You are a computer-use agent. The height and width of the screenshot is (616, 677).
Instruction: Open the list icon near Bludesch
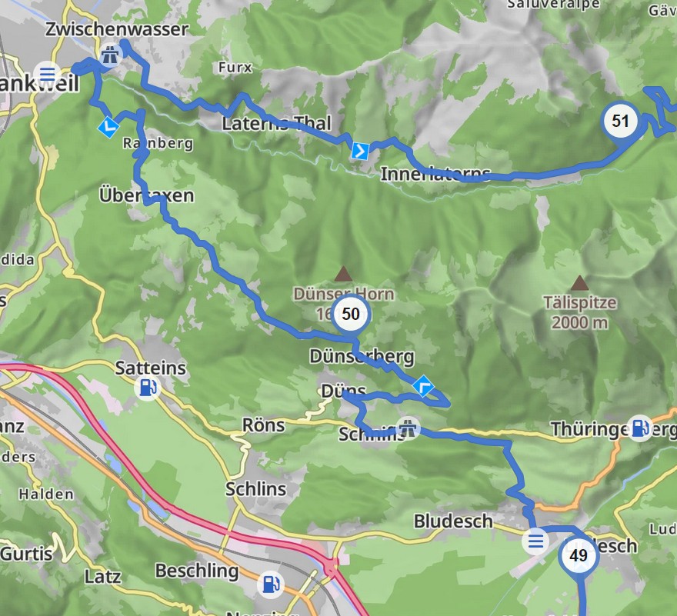[535, 541]
